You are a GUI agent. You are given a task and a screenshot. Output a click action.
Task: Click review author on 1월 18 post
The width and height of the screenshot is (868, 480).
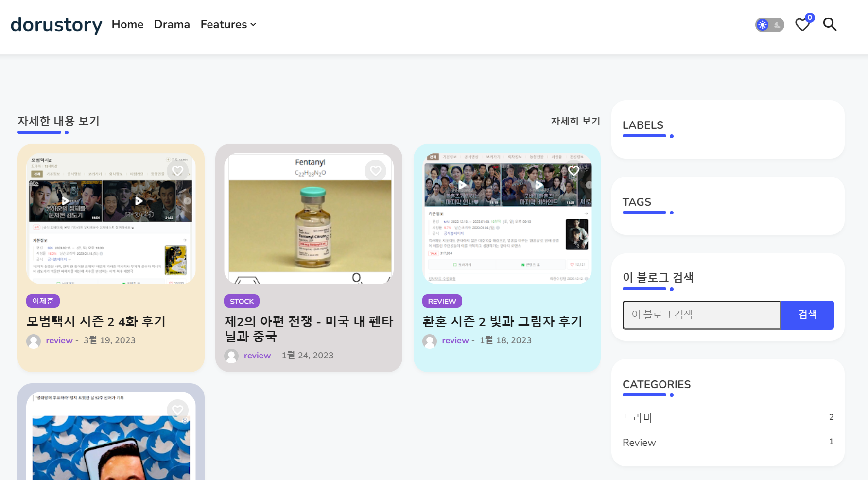[x=455, y=340]
